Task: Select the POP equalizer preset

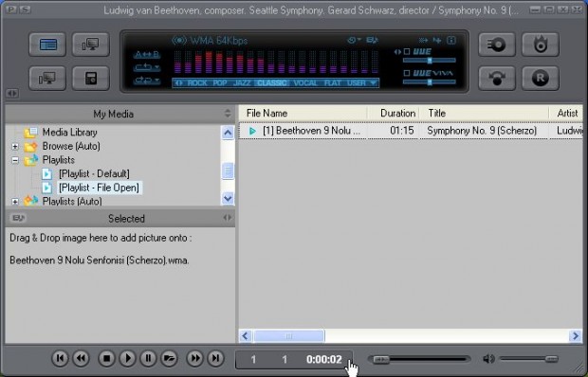Action: pyautogui.click(x=220, y=82)
